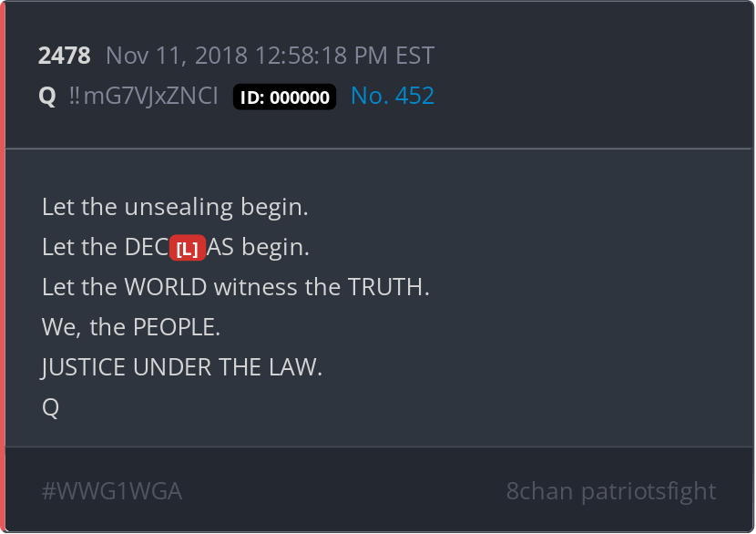Image resolution: width=756 pixels, height=534 pixels.
Task: Click the 'AS begin.' text after the tag
Action: point(258,247)
